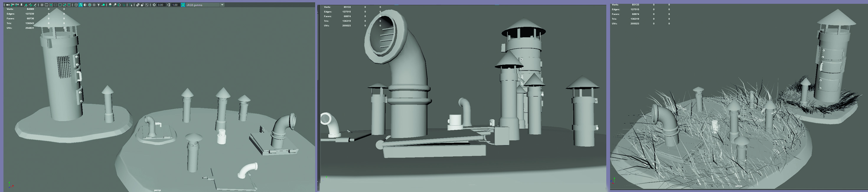Click the 2D pan/zoom icon

[x=30, y=5]
